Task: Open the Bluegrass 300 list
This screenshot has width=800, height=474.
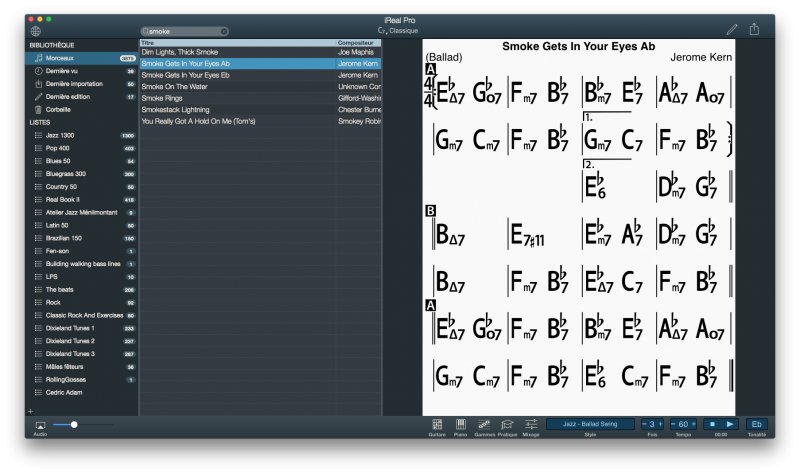Action: 82,173
